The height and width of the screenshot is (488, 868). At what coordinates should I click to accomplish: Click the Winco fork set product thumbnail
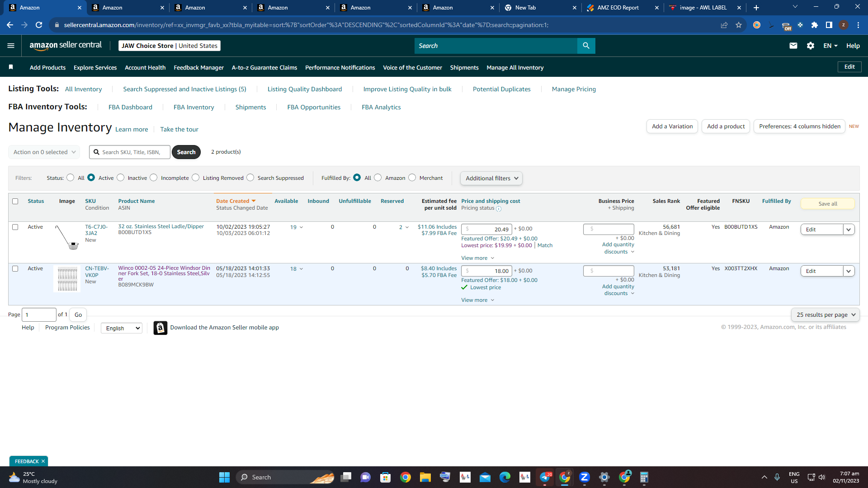click(67, 279)
